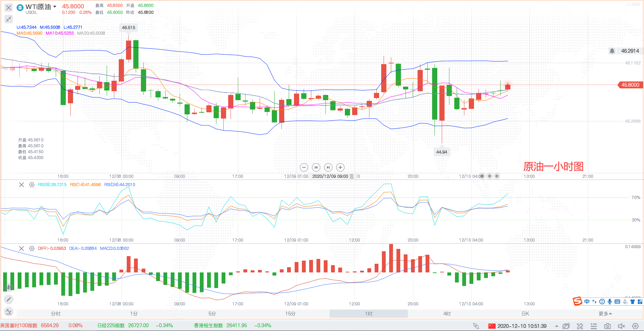Zoom out the chart with minus button
644x331 pixels.
click(x=304, y=167)
